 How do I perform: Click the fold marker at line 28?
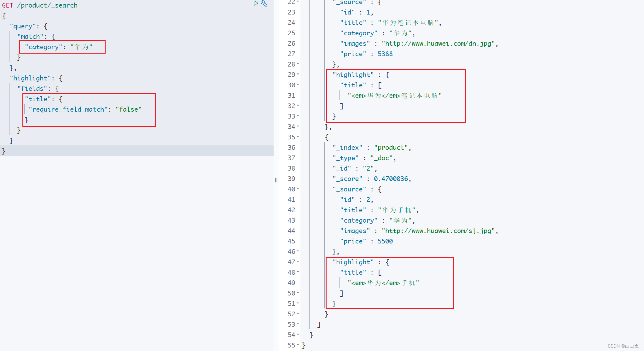click(298, 64)
